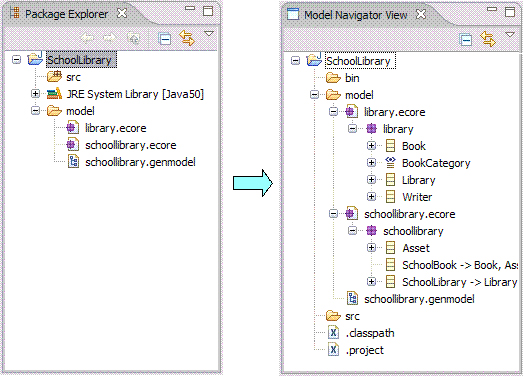The image size is (523, 376).
Task: Collapse All in Package Explorer toolbar
Action: tap(165, 39)
